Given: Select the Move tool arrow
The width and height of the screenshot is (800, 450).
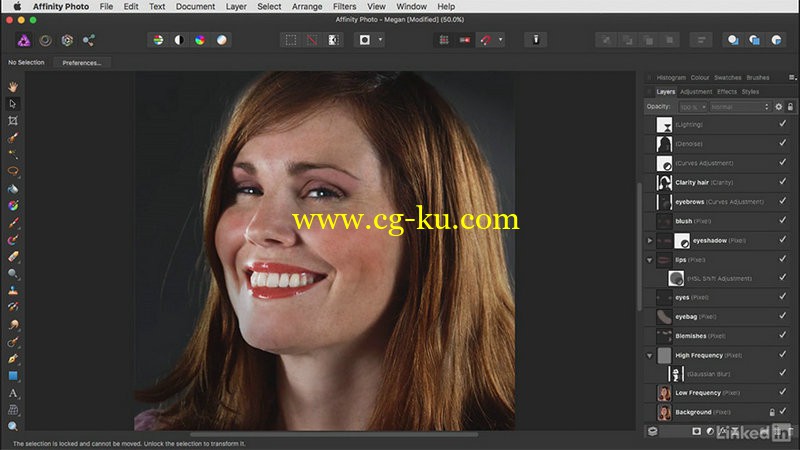Looking at the screenshot, I should pyautogui.click(x=13, y=104).
